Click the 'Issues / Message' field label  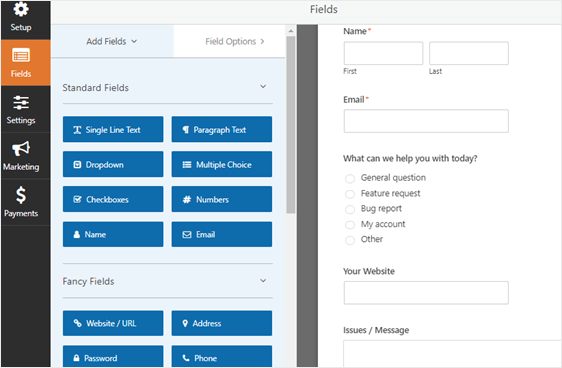pos(376,330)
